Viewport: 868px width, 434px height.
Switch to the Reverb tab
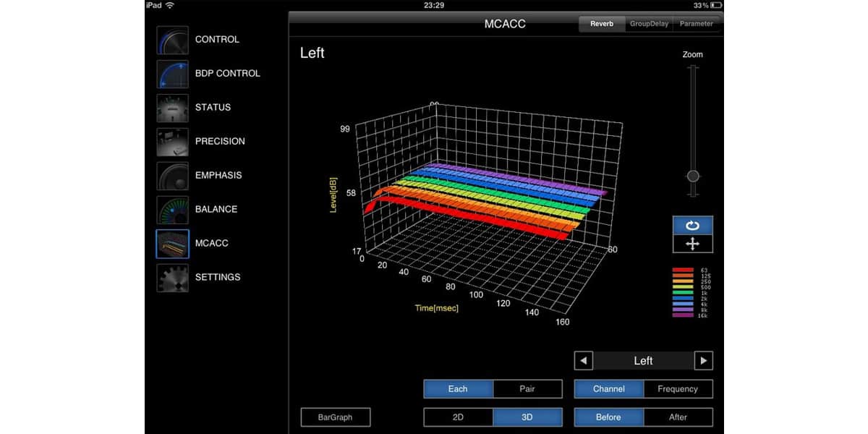point(602,24)
